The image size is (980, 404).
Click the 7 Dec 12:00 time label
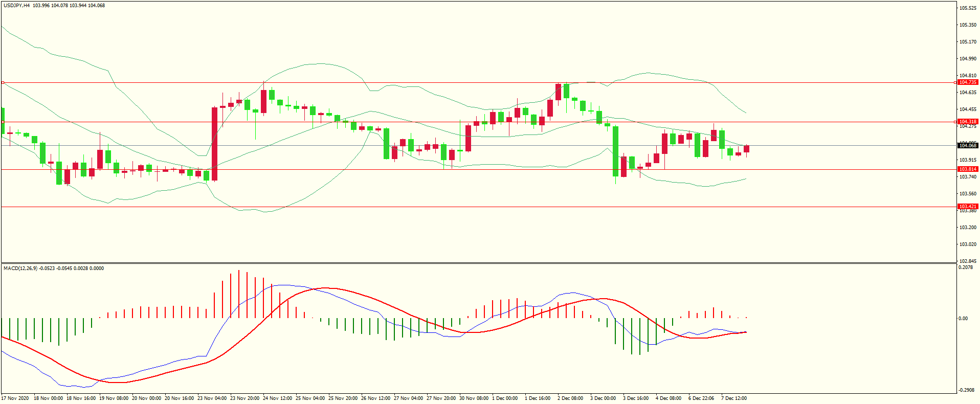733,398
